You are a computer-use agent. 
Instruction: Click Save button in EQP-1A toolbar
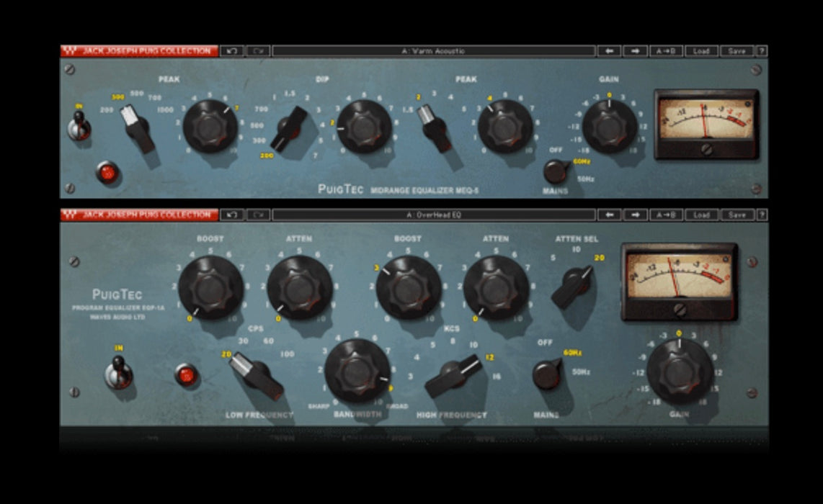pyautogui.click(x=737, y=215)
